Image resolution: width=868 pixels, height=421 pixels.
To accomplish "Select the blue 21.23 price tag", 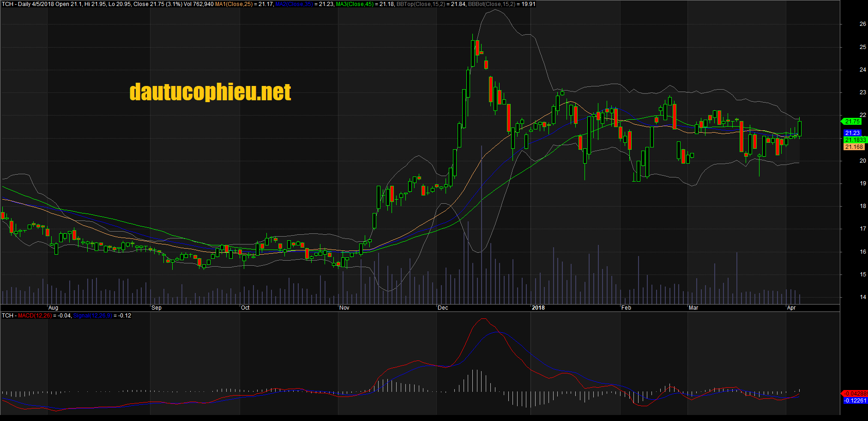I will coord(852,133).
